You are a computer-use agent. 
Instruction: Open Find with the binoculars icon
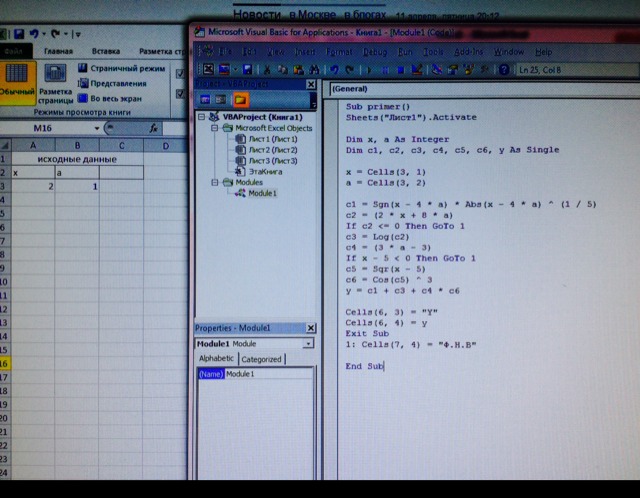(313, 70)
